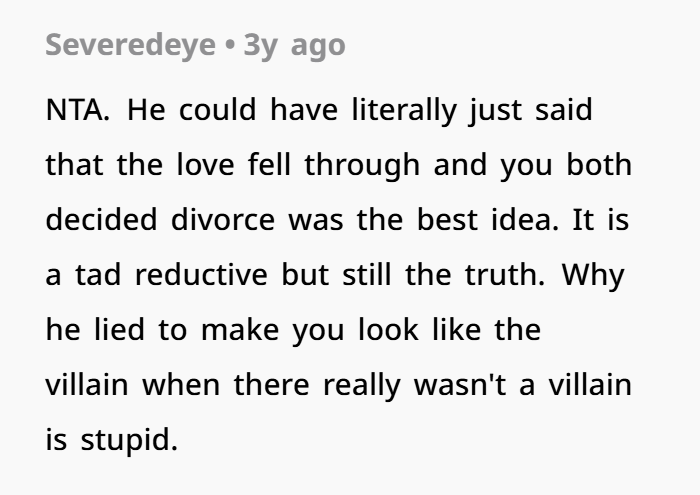Click the first "villain" in the sixth line
Screen dimensions: 700x495
coord(87,385)
